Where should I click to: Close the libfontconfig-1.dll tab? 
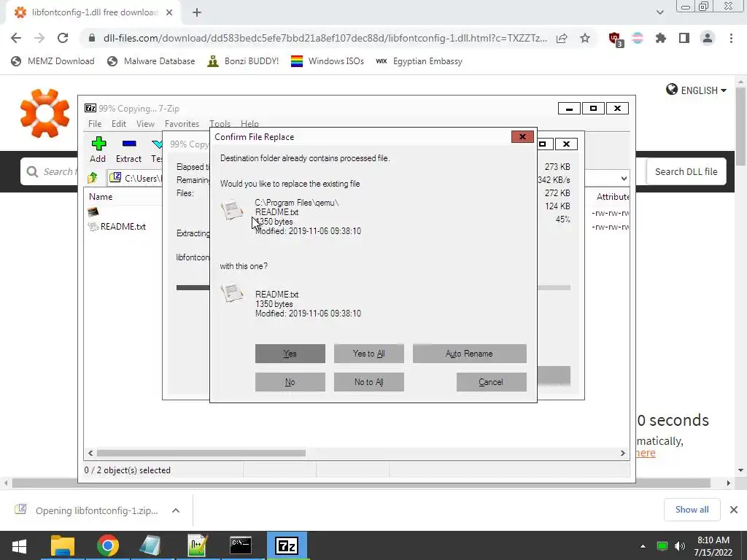point(169,12)
